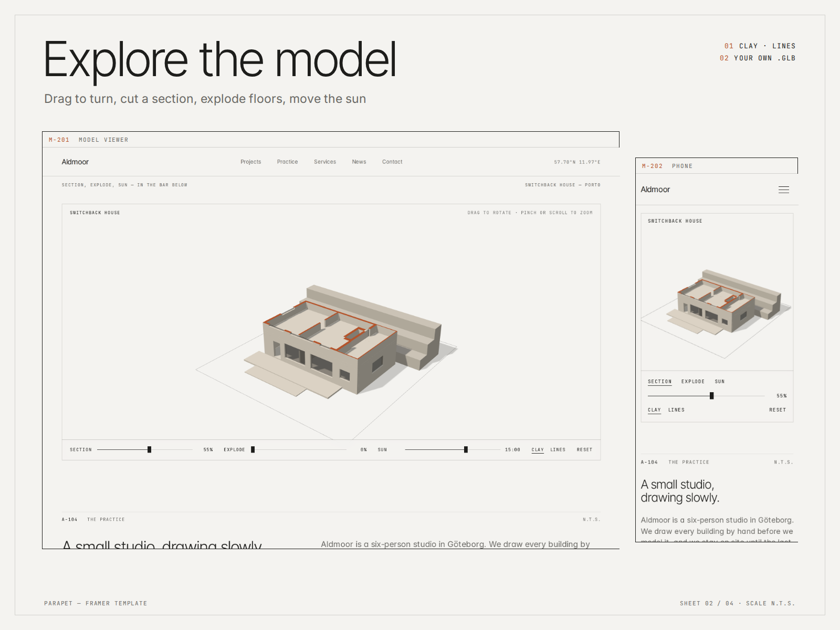
Task: Open the Projects nav item
Action: click(250, 162)
